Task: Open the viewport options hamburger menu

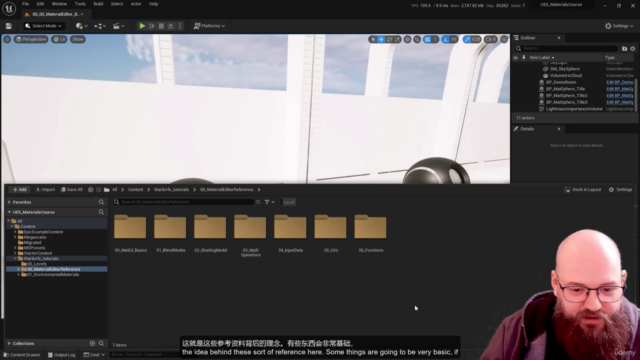Action: click(7, 39)
